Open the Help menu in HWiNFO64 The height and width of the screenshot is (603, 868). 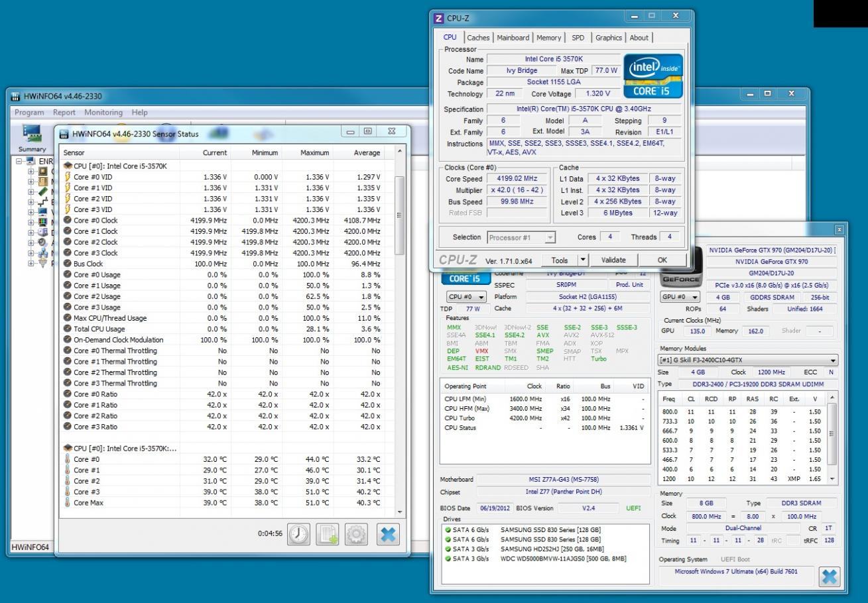click(140, 113)
